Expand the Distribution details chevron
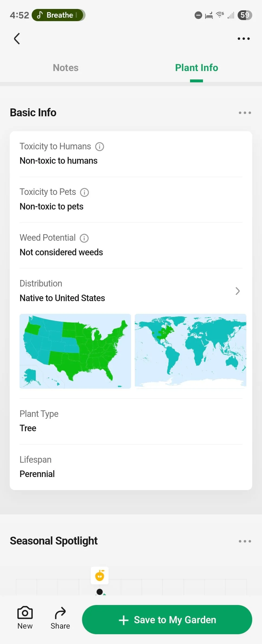The height and width of the screenshot is (644, 262). click(x=237, y=291)
